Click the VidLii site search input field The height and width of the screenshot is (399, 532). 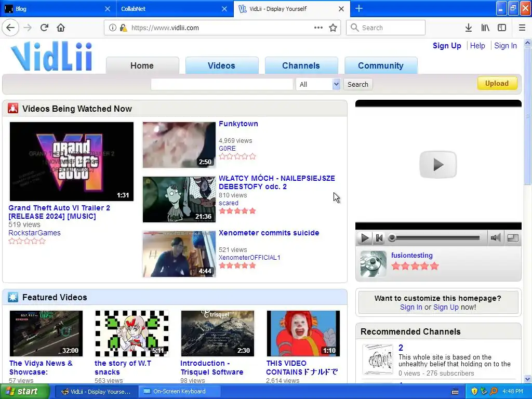coord(222,84)
